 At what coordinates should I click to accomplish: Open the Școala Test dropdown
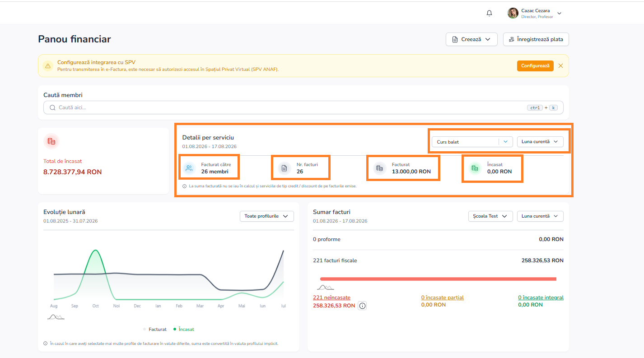pos(490,216)
